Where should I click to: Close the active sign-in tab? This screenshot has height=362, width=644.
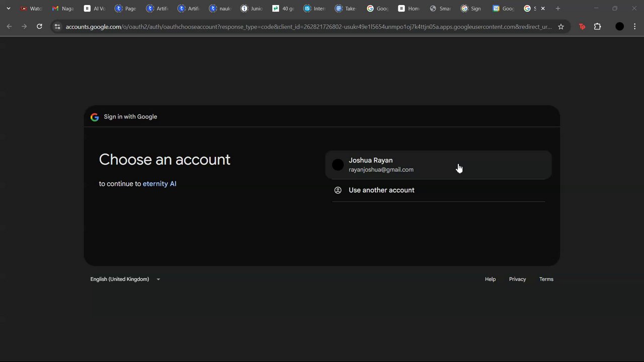tap(543, 9)
